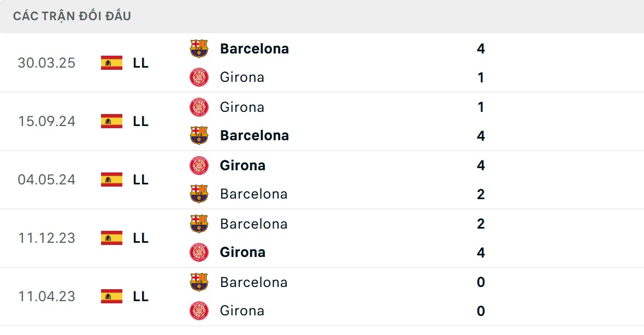Click Girona crest in 30.03.25 match
This screenshot has width=644, height=335.
[199, 77]
